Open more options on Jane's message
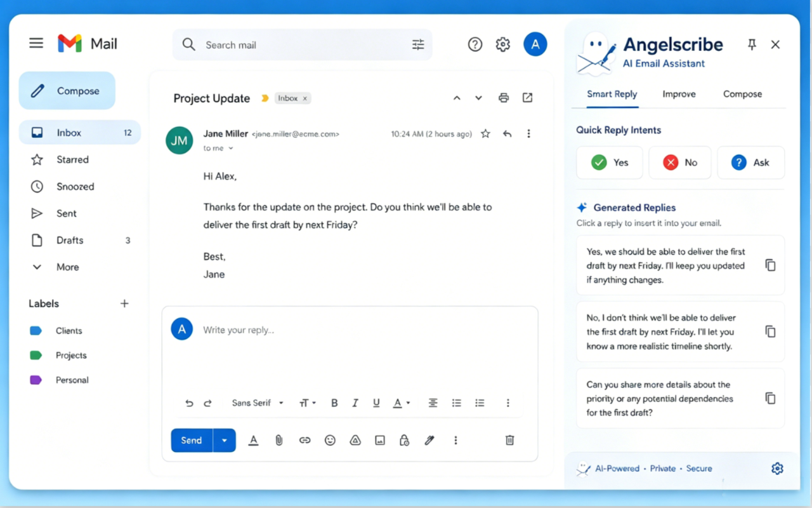The image size is (812, 508). coord(528,134)
